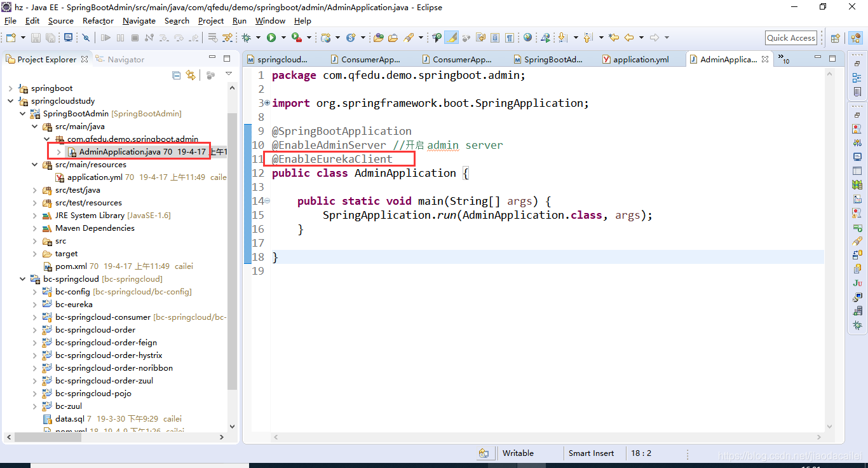Viewport: 868px width, 468px height.
Task: Expand the import fold at line 3
Action: point(267,102)
